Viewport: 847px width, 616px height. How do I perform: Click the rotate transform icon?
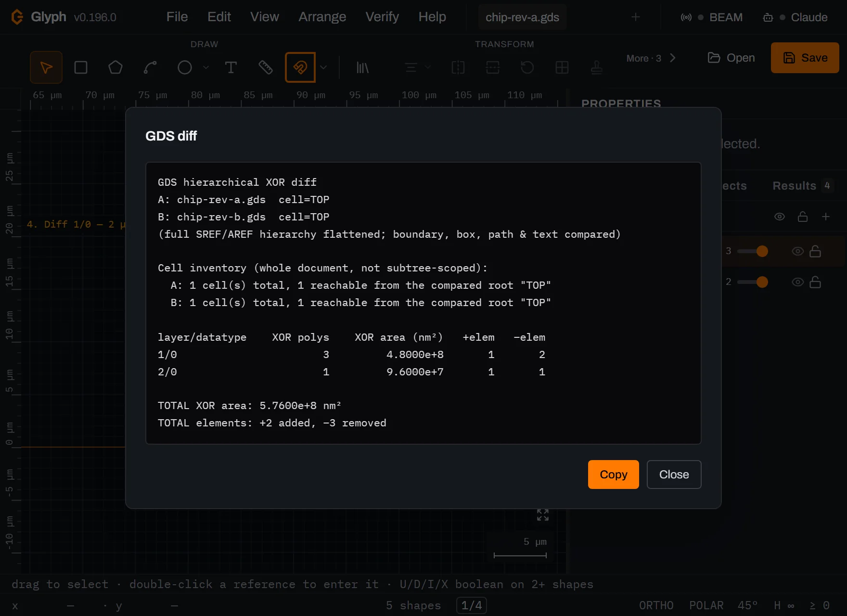pos(527,67)
